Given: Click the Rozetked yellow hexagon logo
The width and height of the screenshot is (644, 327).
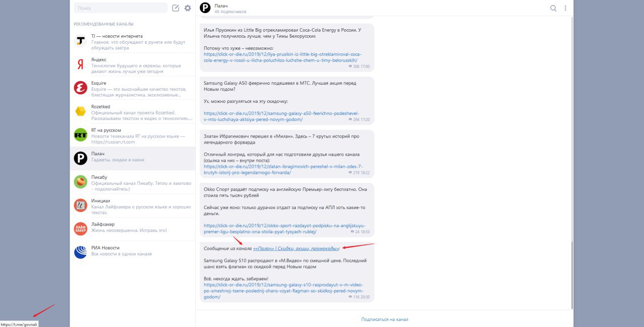Looking at the screenshot, I should click(80, 111).
